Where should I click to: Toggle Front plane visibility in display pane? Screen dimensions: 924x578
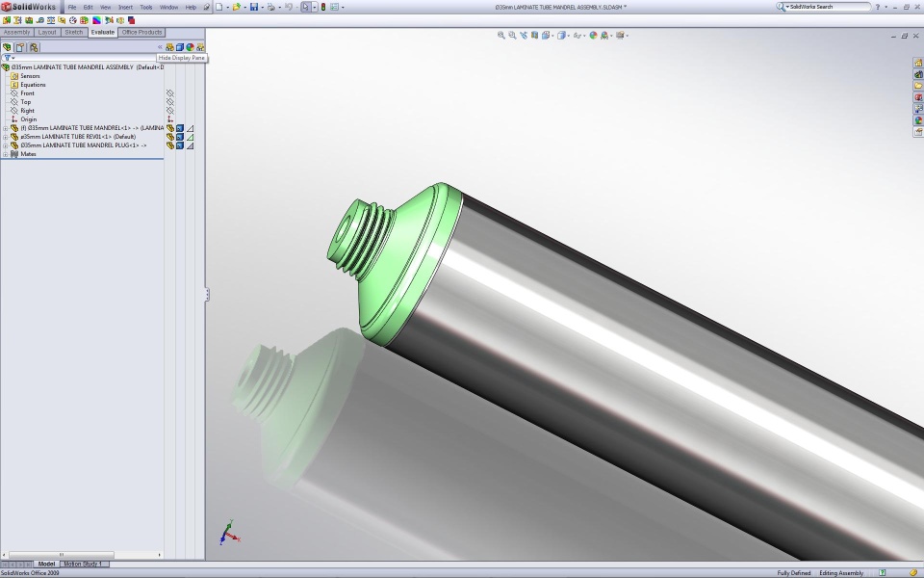169,93
